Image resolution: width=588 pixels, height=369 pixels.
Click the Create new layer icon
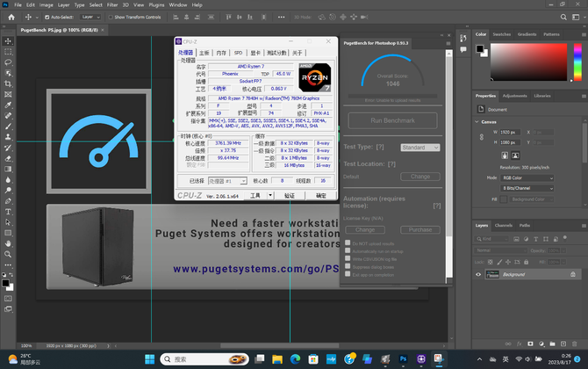coord(563,344)
